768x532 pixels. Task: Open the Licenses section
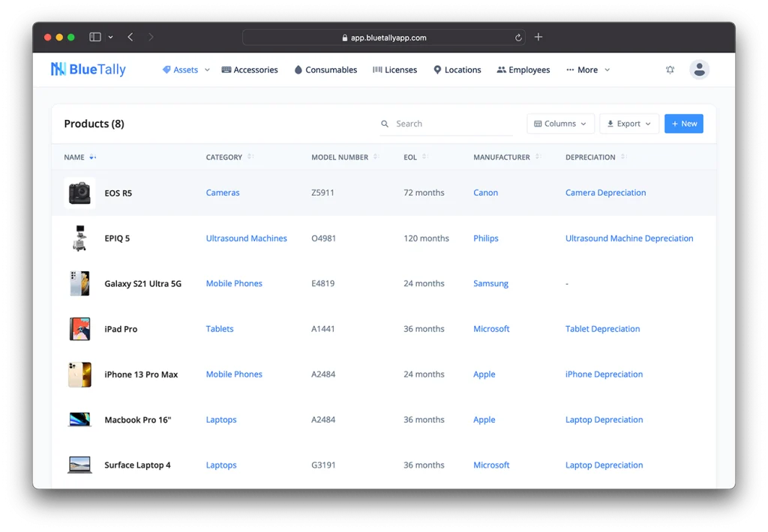tap(394, 70)
